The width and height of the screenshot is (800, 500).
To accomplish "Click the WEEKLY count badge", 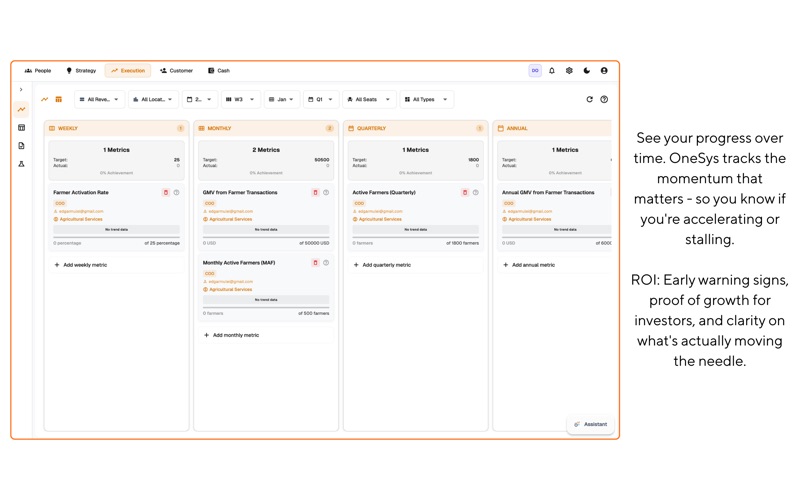I will [x=180, y=128].
